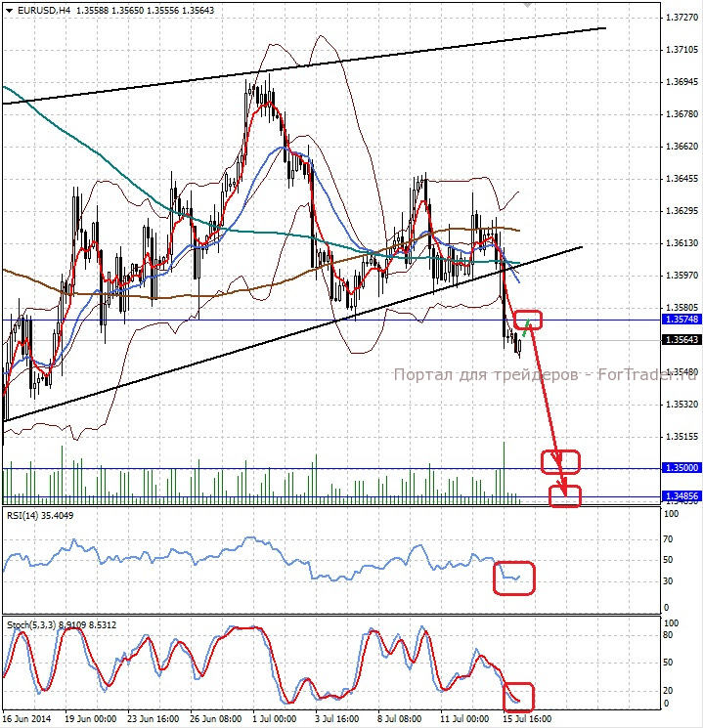The height and width of the screenshot is (728, 703).
Task: Click the 1.36295 price scale value
Action: pos(681,211)
